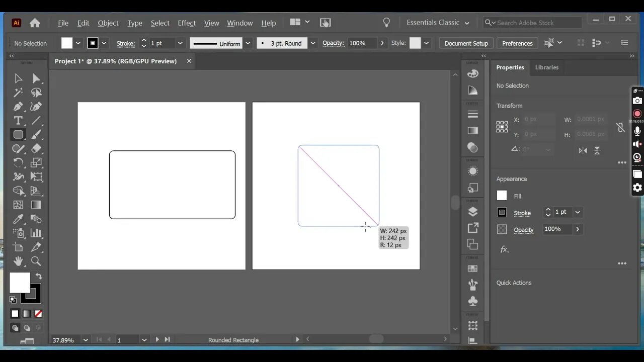Pick the Free Transform tool
Image resolution: width=644 pixels, height=362 pixels.
click(36, 177)
